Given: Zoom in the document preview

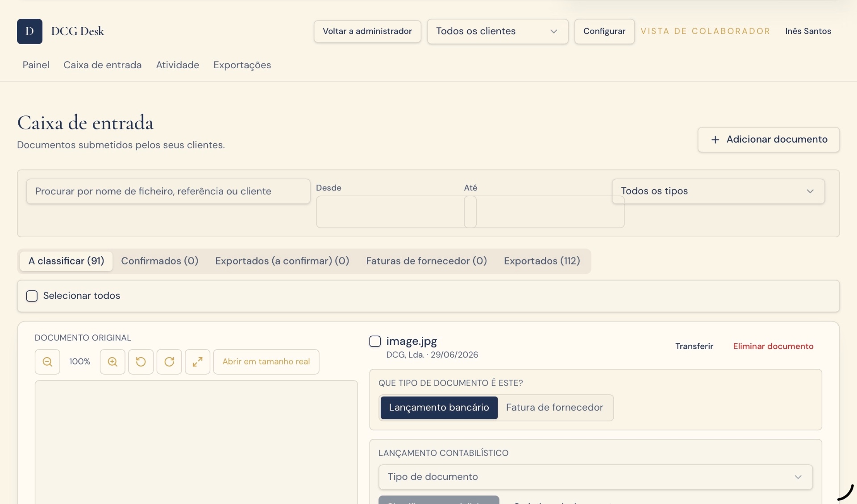Looking at the screenshot, I should [112, 362].
